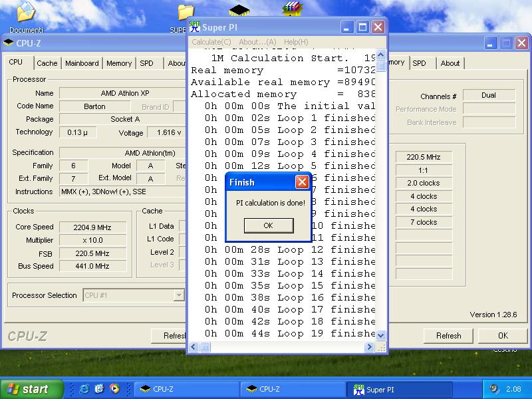Switch to the Cache tab in left CPU-Z
The width and height of the screenshot is (532, 399).
pos(47,63)
